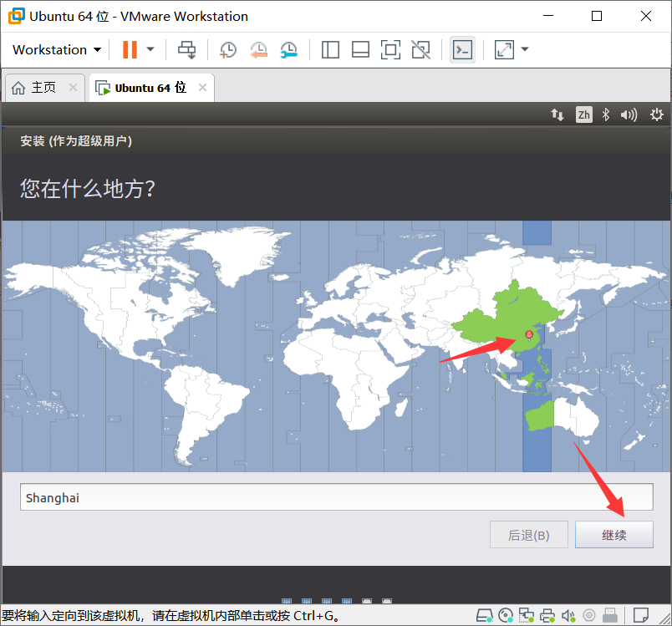Expand the pause button dropdown arrow
Screen dimensions: 672x626
click(x=151, y=50)
